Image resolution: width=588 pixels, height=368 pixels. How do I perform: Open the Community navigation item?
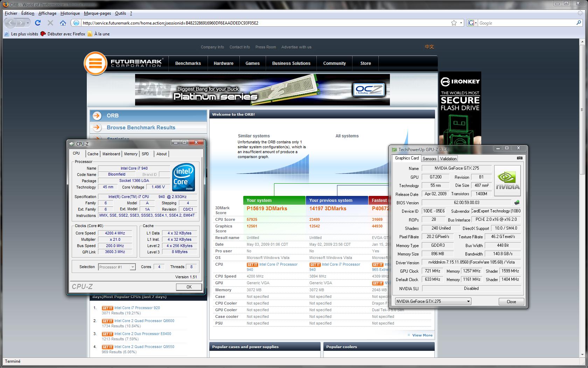tap(334, 63)
